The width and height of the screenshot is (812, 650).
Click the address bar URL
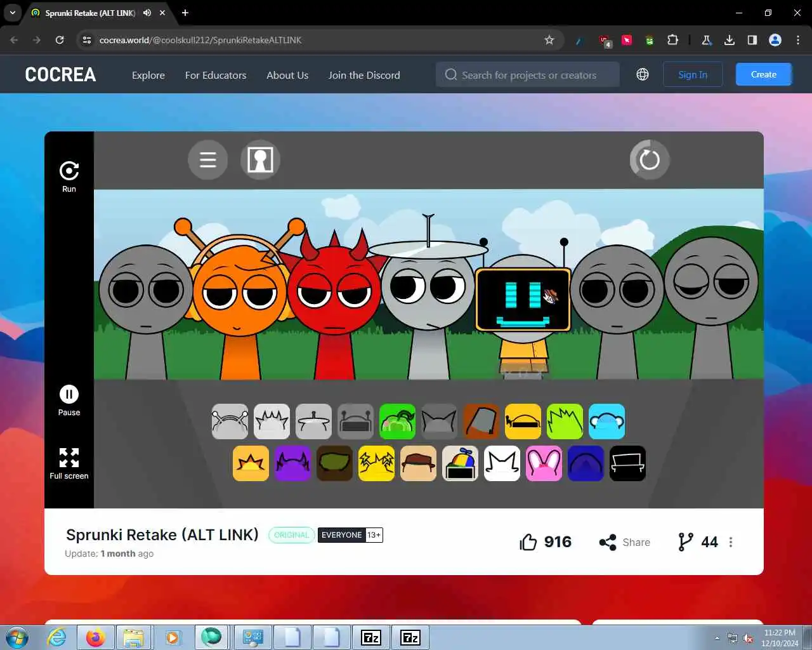click(200, 40)
